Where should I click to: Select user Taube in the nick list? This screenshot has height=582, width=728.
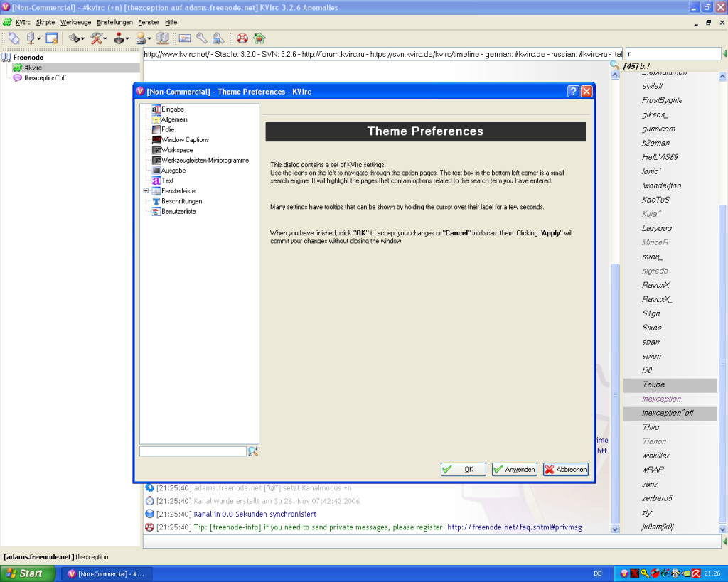(x=670, y=384)
